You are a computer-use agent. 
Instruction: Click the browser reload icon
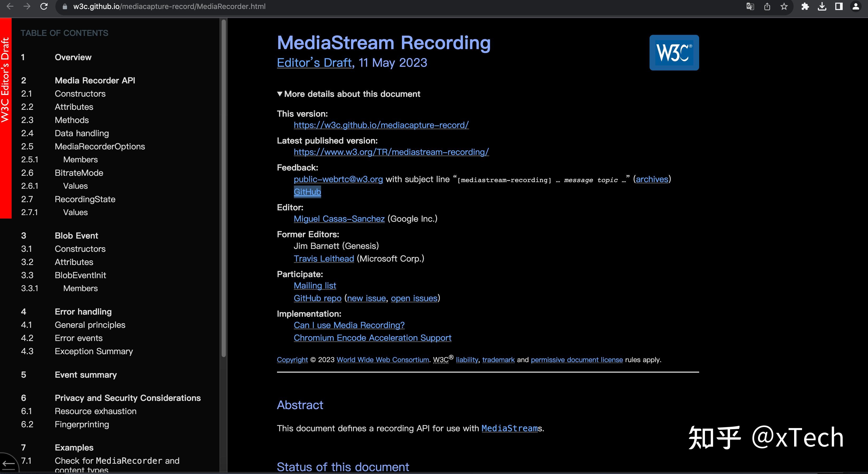click(x=44, y=6)
